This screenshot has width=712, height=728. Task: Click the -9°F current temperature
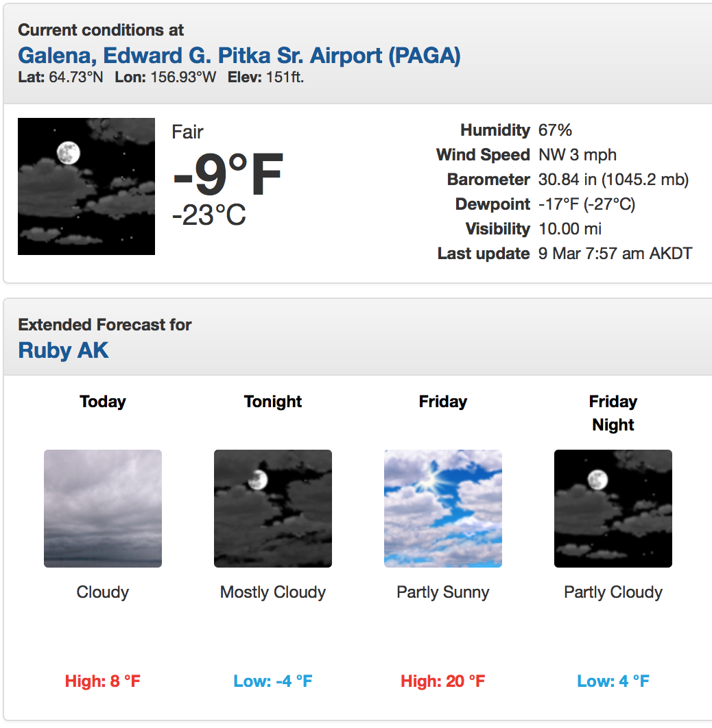pyautogui.click(x=228, y=174)
